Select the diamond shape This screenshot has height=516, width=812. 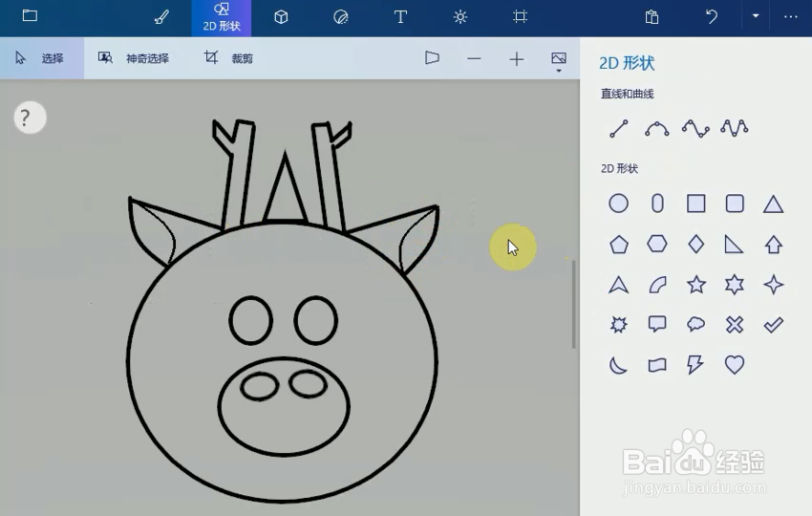pyautogui.click(x=696, y=244)
